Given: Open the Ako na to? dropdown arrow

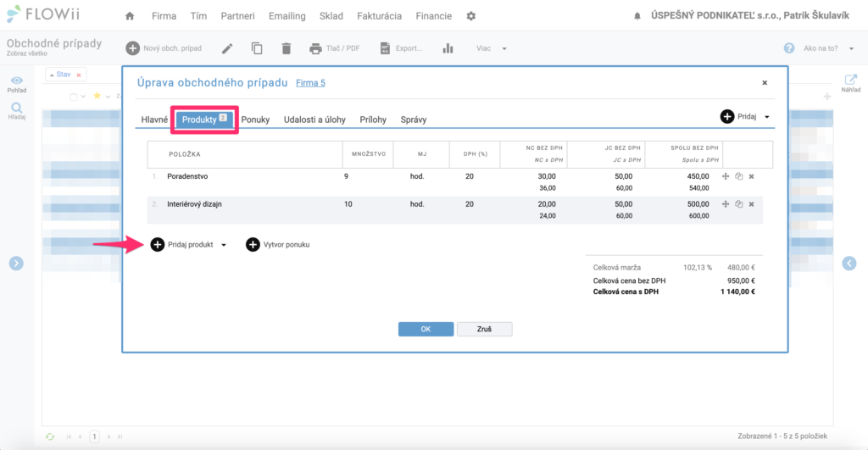Looking at the screenshot, I should coord(851,48).
